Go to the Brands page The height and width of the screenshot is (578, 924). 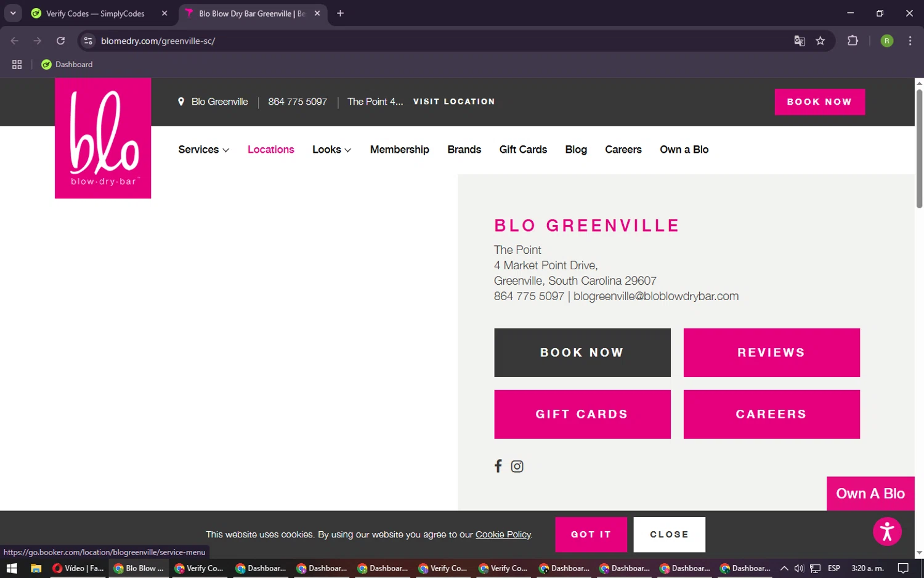(x=464, y=150)
